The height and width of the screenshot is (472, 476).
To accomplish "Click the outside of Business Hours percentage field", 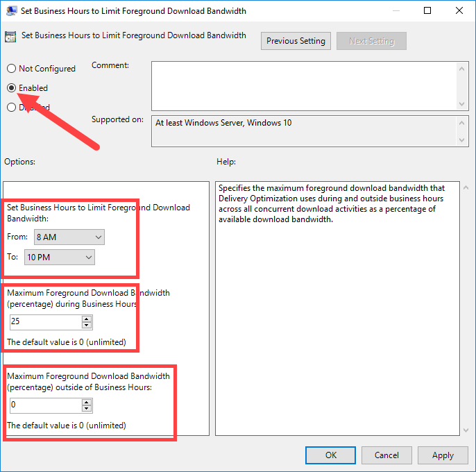I will (x=46, y=405).
